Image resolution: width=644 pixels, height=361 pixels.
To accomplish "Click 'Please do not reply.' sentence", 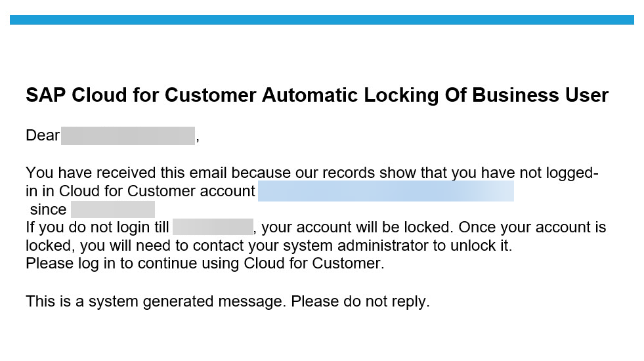I will point(360,302).
